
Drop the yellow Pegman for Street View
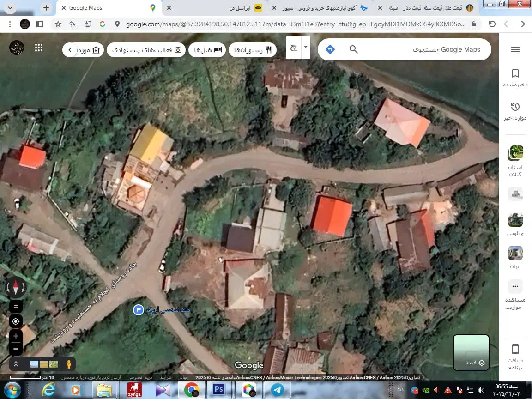(69, 364)
